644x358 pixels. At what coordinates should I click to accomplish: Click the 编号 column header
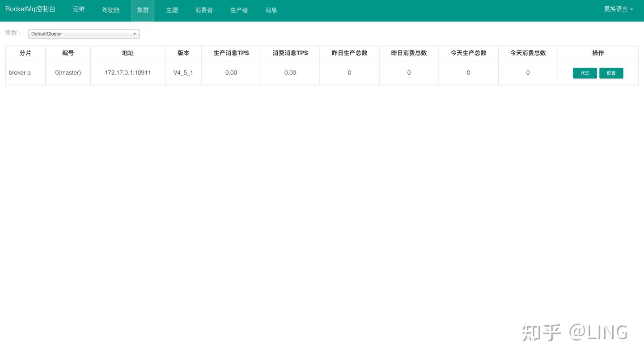[x=68, y=53]
